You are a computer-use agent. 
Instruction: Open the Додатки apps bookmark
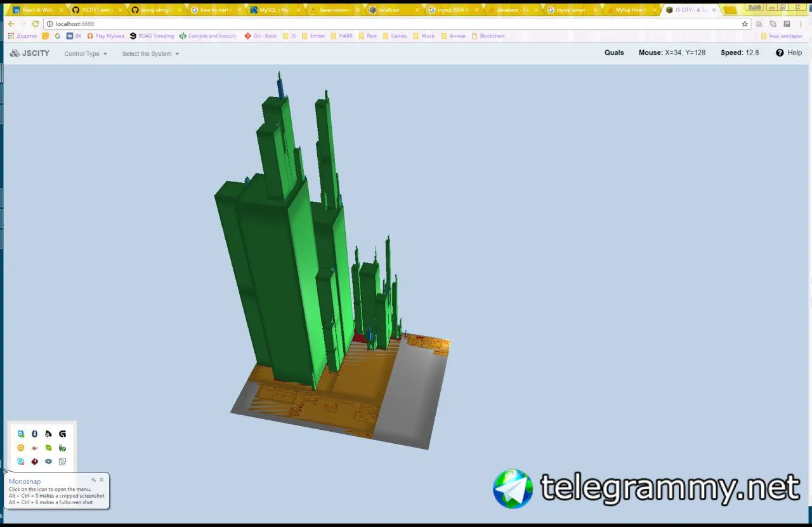click(x=22, y=36)
